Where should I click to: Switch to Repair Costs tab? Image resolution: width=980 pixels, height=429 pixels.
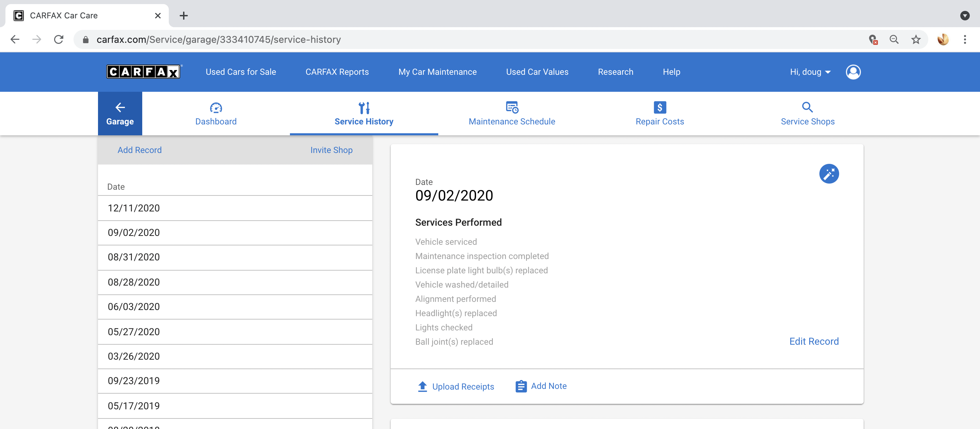coord(659,114)
